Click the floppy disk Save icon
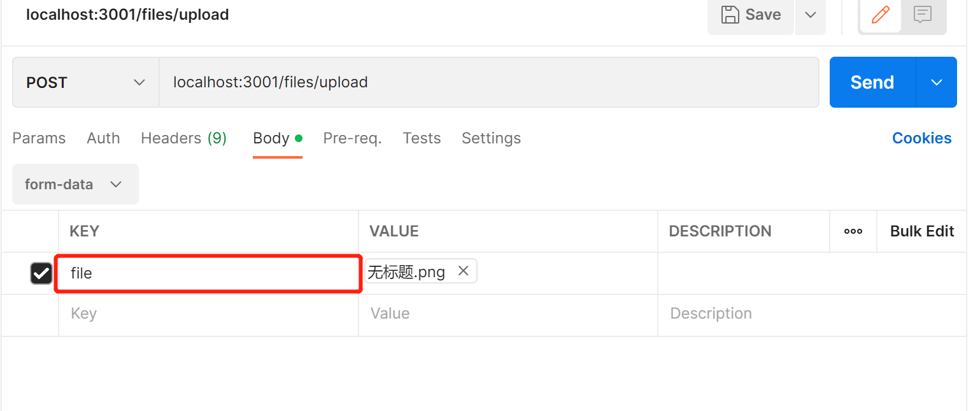The width and height of the screenshot is (980, 411). tap(730, 15)
